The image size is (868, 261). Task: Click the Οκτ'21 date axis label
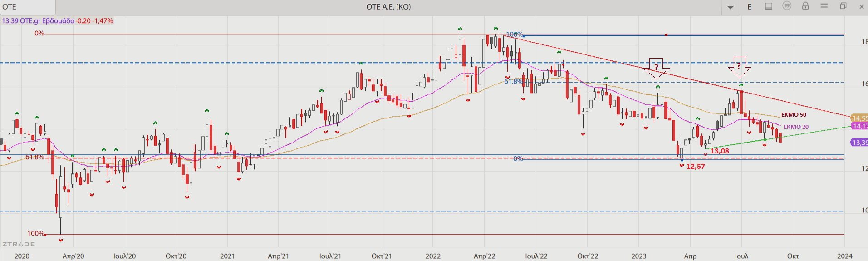(382, 256)
